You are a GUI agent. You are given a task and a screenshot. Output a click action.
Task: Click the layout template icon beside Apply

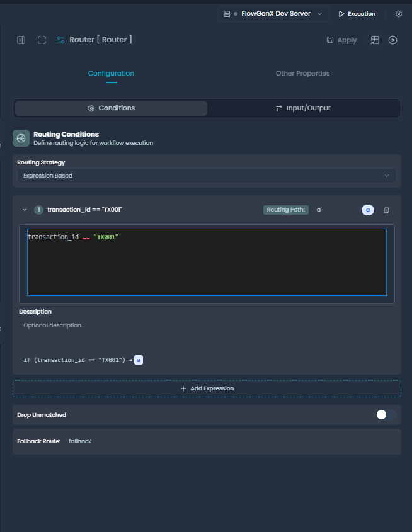375,40
